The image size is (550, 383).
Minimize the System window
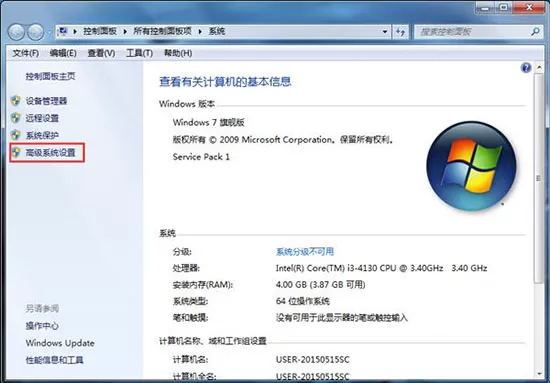tap(486, 8)
